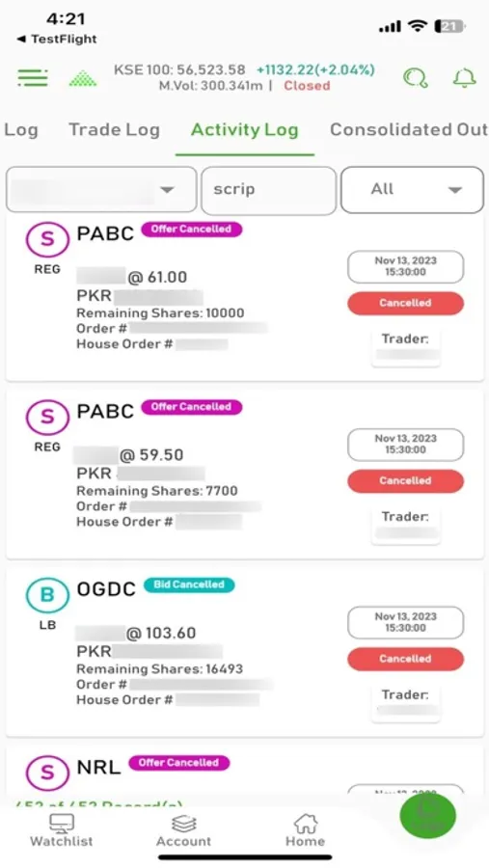Tap the green pyramid logo icon
This screenshot has height=868, width=489.
pos(83,79)
